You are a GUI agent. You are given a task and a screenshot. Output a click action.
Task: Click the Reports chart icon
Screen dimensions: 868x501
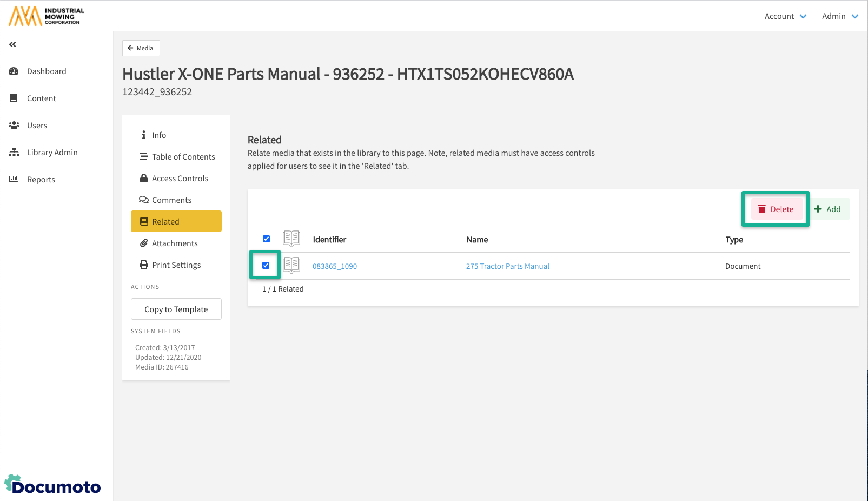point(14,180)
